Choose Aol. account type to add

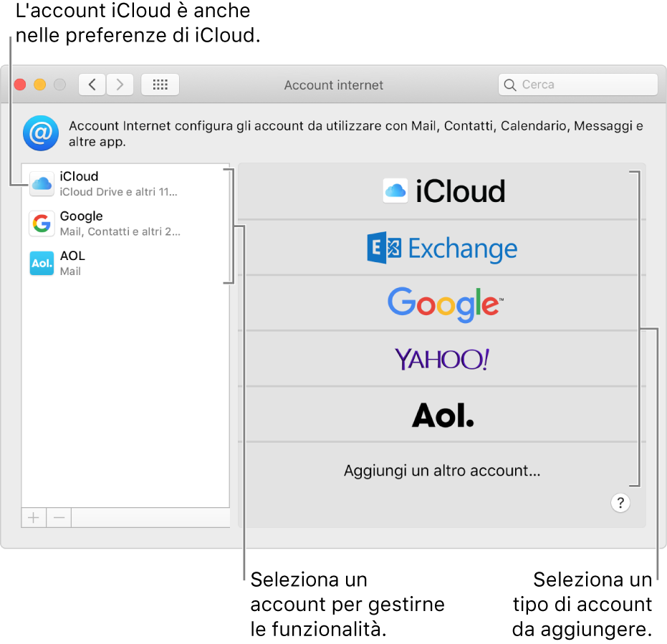(441, 415)
